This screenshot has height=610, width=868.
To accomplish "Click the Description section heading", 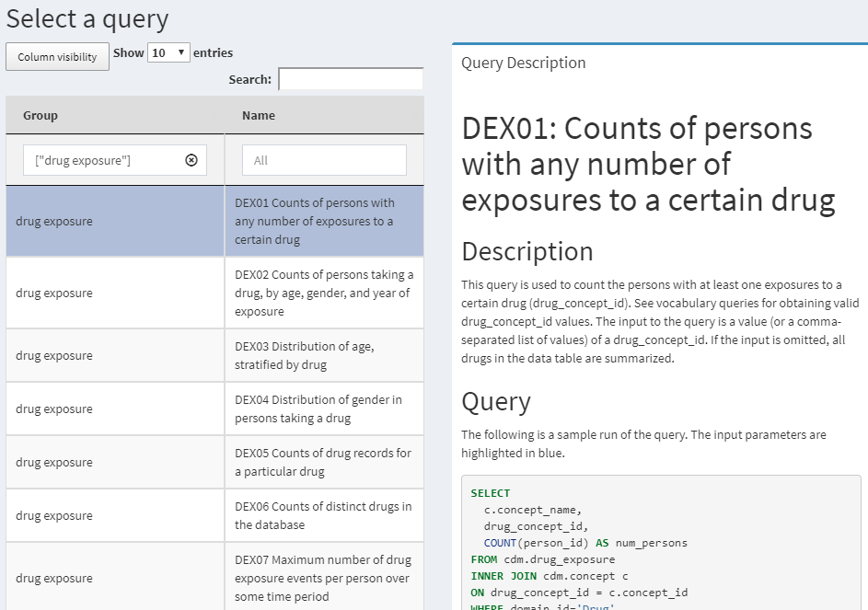I will tap(527, 251).
